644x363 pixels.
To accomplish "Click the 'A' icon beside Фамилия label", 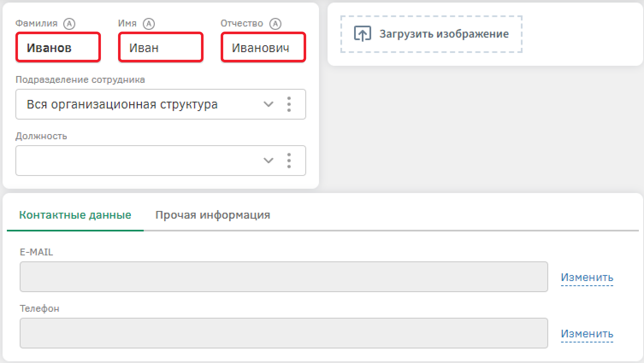I will click(x=69, y=24).
